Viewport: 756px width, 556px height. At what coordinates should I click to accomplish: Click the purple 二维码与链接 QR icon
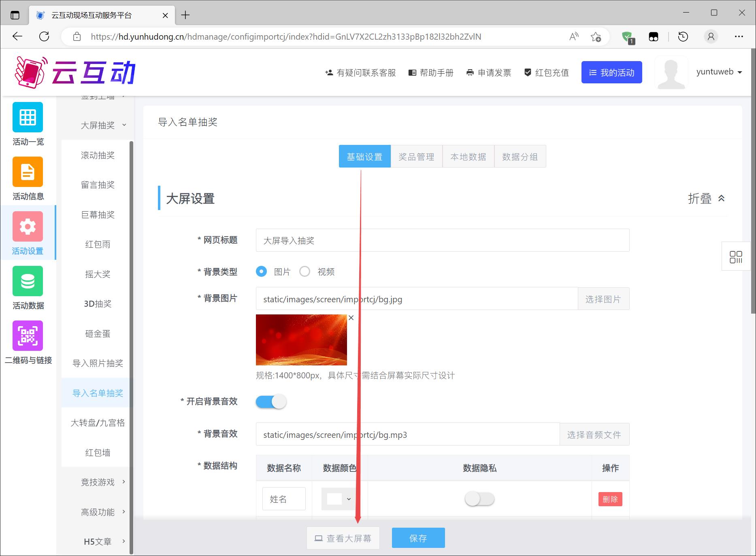pos(28,336)
